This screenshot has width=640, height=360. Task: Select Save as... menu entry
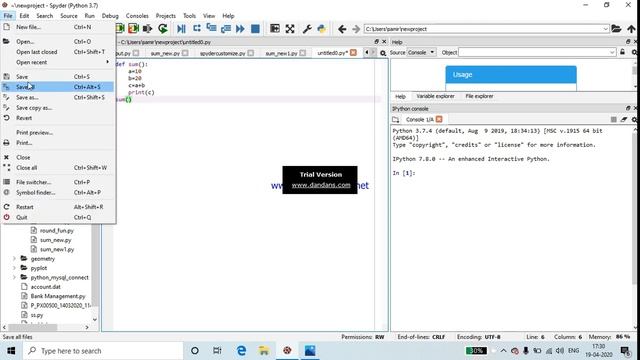pyautogui.click(x=58, y=98)
